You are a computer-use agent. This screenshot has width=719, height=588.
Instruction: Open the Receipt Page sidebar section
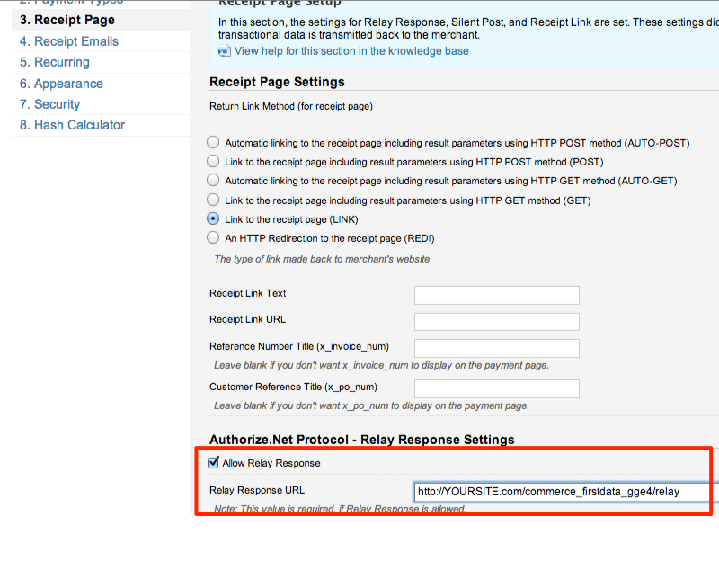pos(67,20)
